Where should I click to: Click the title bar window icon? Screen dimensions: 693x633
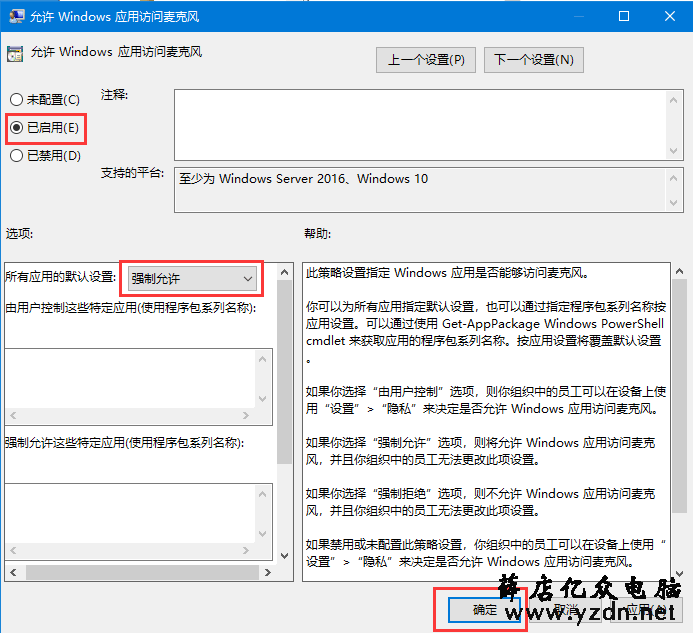(x=16, y=16)
